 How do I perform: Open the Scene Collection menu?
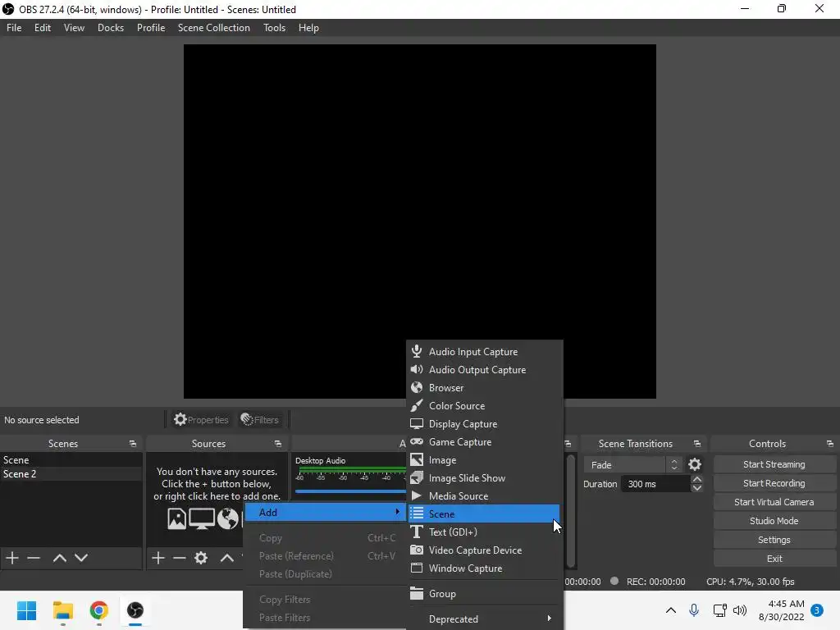point(214,28)
